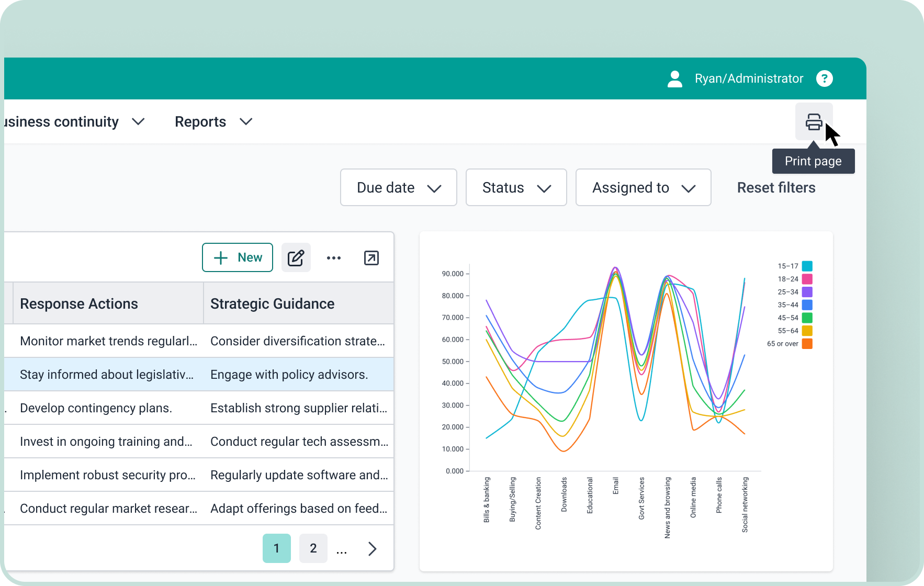Open the three-dots more options menu

pos(334,257)
